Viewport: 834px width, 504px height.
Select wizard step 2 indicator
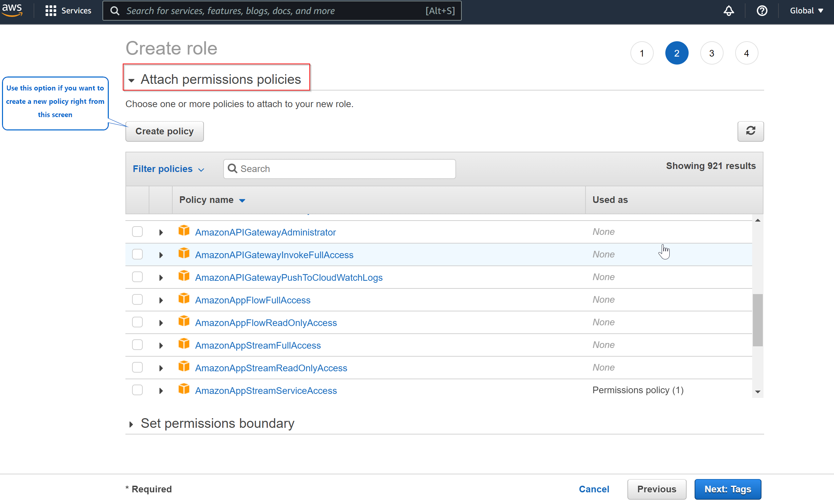[x=677, y=53]
